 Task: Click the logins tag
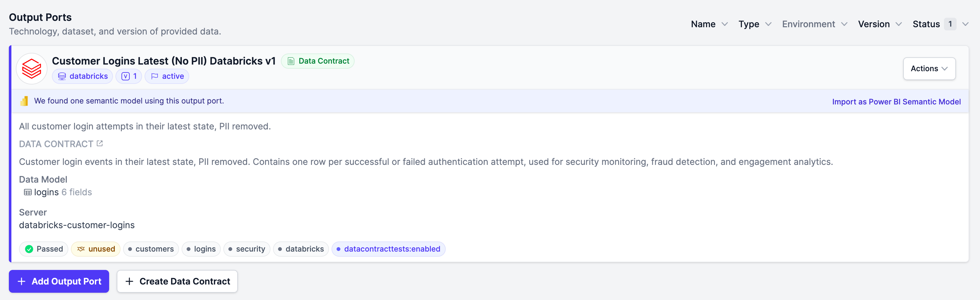[201, 249]
